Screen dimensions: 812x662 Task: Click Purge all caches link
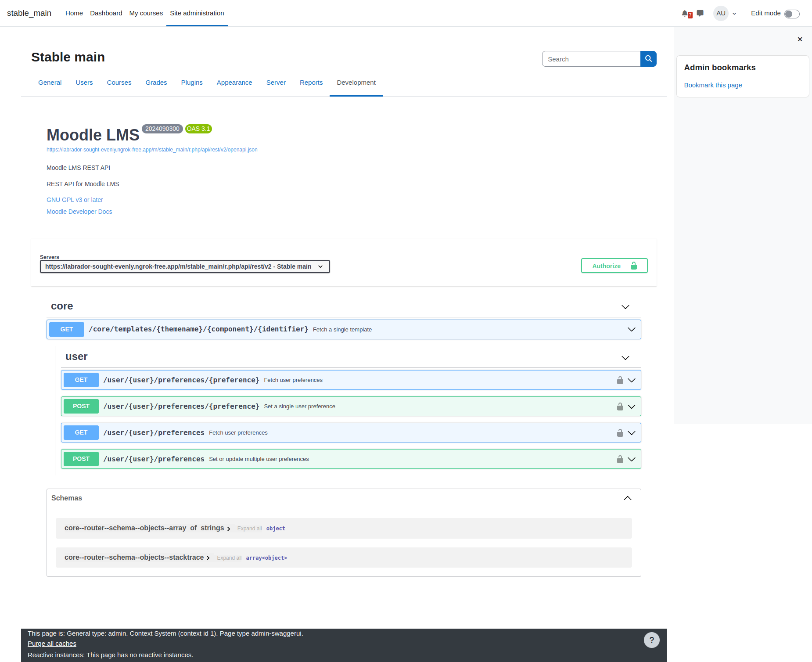52,644
